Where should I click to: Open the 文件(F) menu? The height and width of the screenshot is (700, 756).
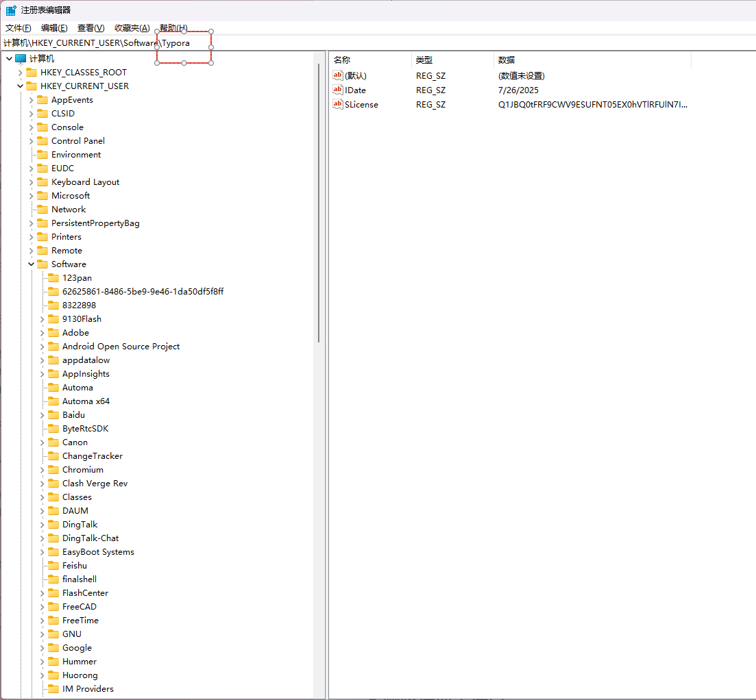(x=19, y=28)
